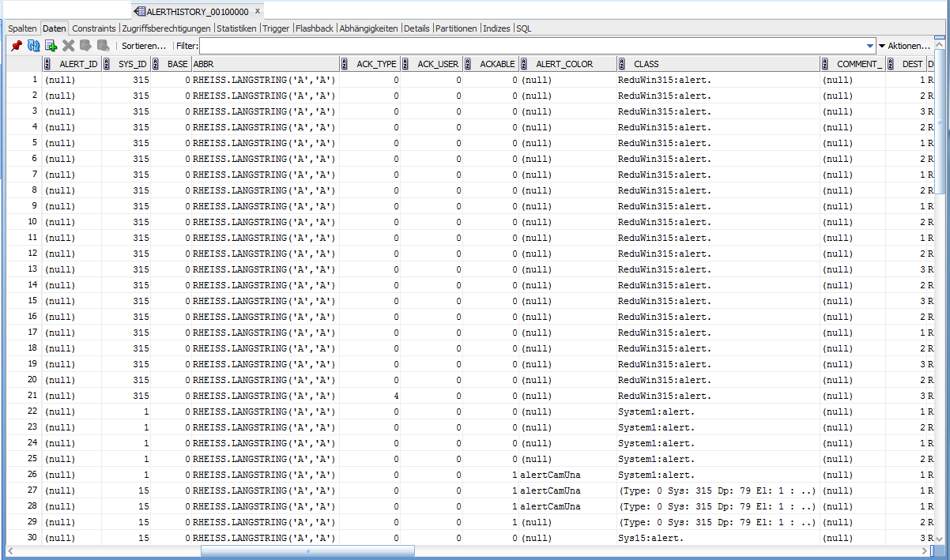The image size is (950, 560).
Task: Click the ALERT_COLOR column header
Action: (x=564, y=64)
